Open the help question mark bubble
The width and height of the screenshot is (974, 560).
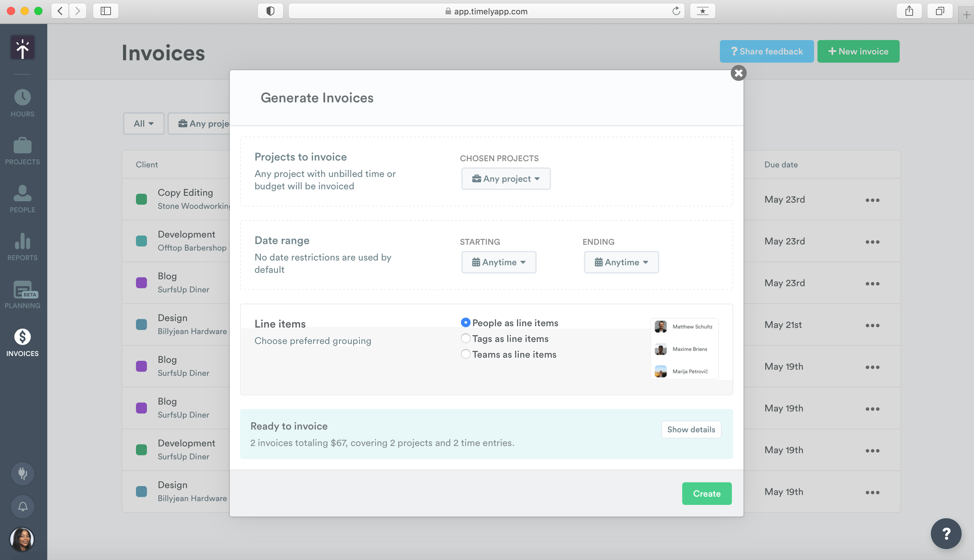coord(946,533)
